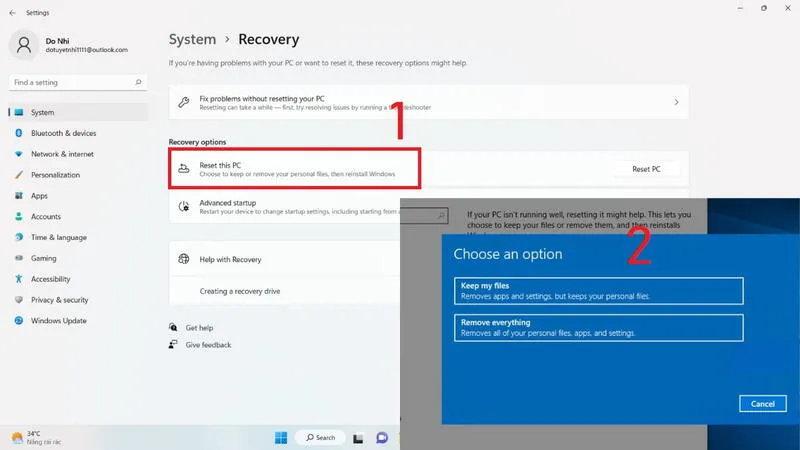Open Bluetooth & devices settings
The image size is (800, 450).
coord(63,133)
